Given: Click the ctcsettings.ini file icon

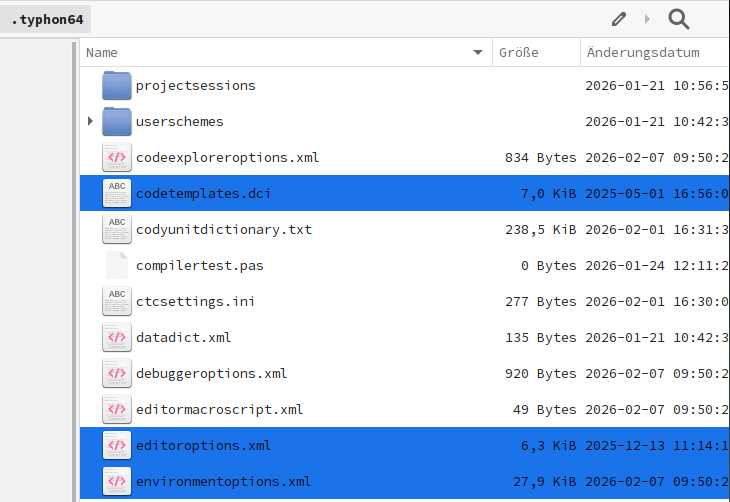Looking at the screenshot, I should click(117, 302).
